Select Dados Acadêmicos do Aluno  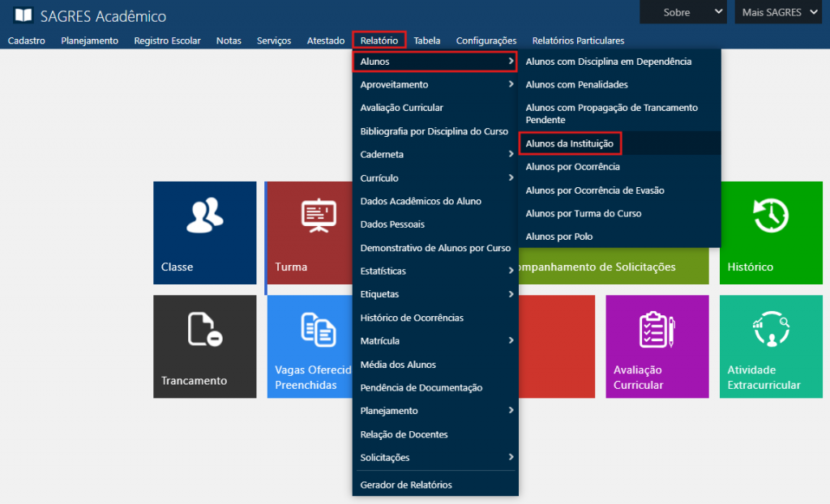[420, 201]
